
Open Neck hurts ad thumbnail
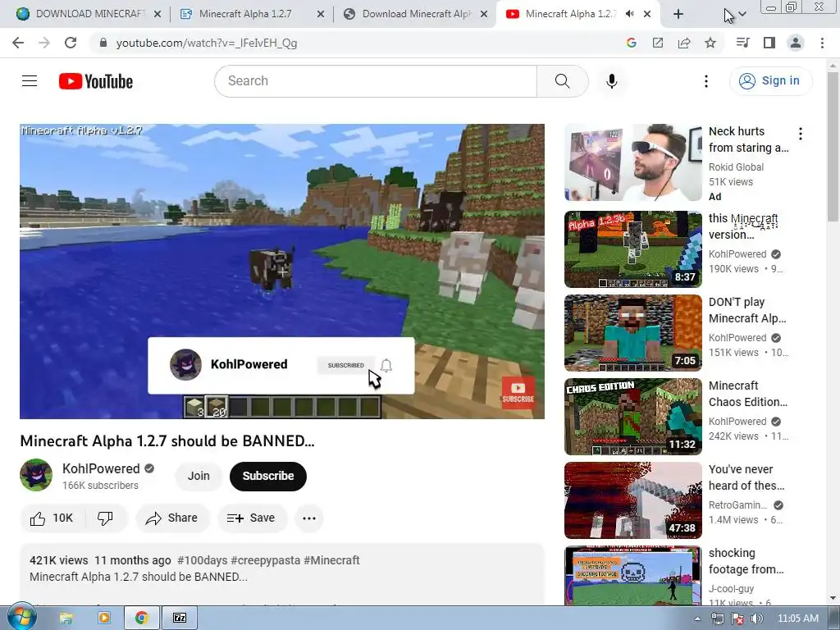click(x=632, y=162)
